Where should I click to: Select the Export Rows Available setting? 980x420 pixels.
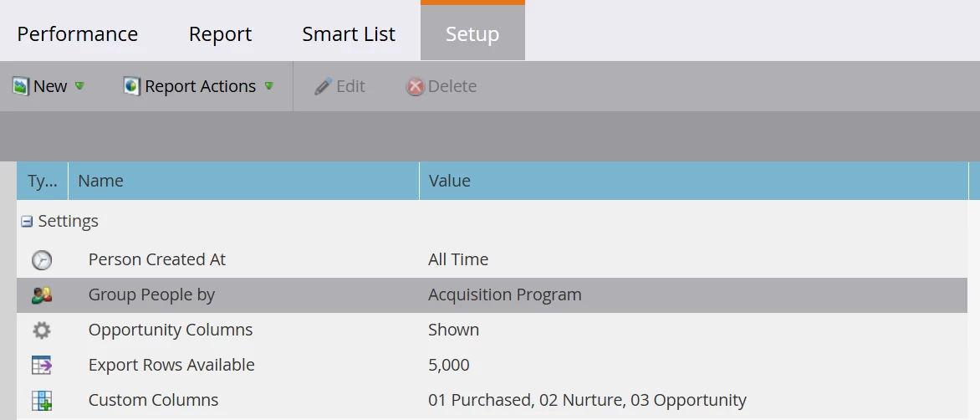(x=171, y=365)
